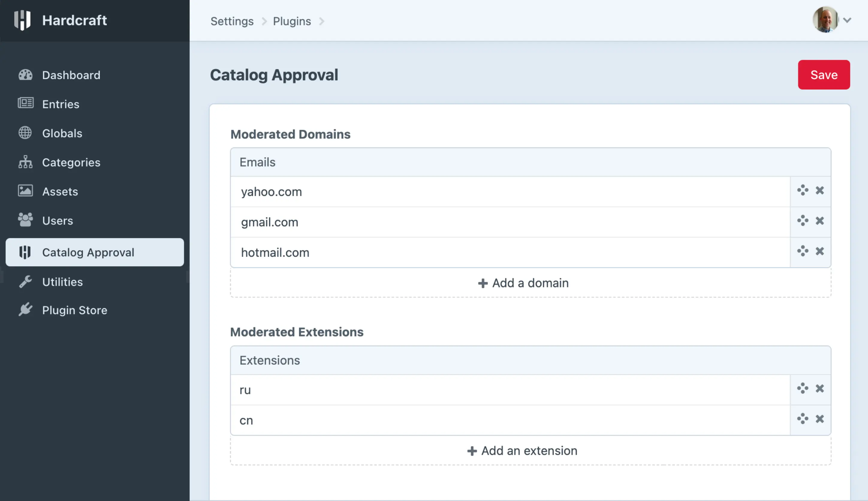
Task: Click the Utilities wrench icon
Action: coord(25,282)
